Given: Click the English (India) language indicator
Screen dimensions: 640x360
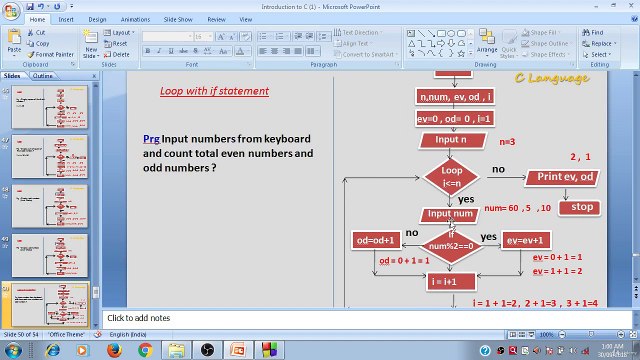Looking at the screenshot, I should pyautogui.click(x=127, y=334).
